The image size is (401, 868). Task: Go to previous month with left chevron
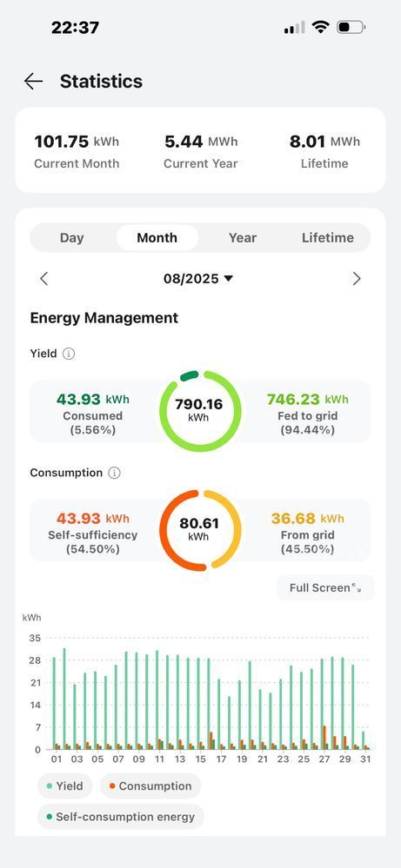[x=44, y=278]
